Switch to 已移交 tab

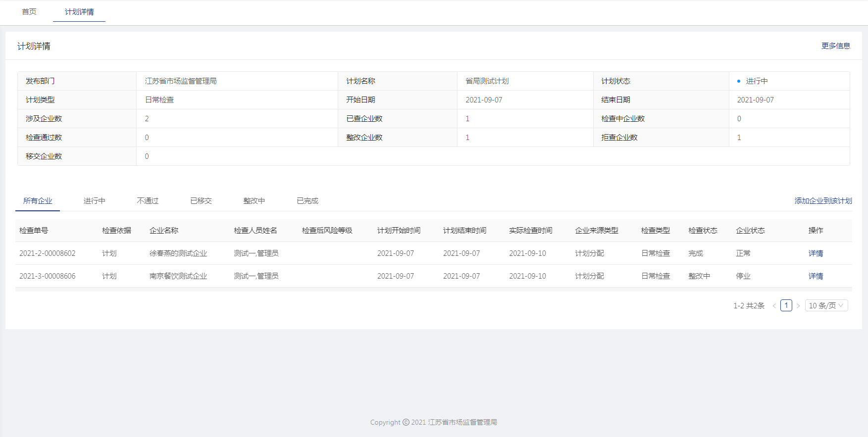coord(201,201)
